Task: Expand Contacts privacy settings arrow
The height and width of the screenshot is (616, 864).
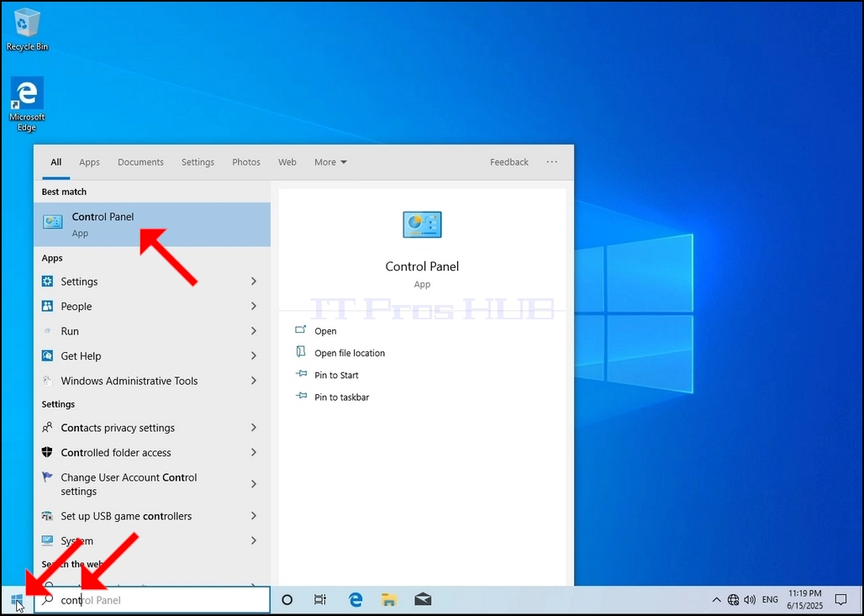Action: click(x=254, y=427)
